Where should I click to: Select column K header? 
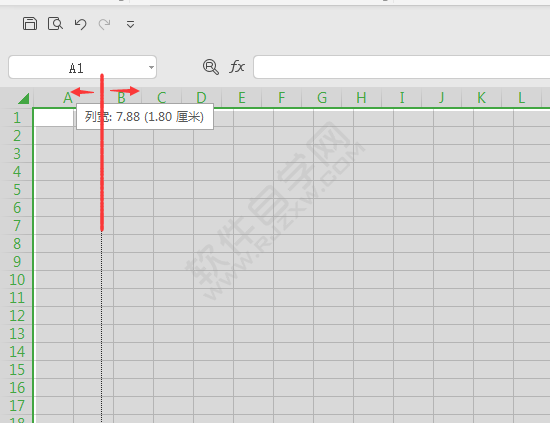coord(482,98)
